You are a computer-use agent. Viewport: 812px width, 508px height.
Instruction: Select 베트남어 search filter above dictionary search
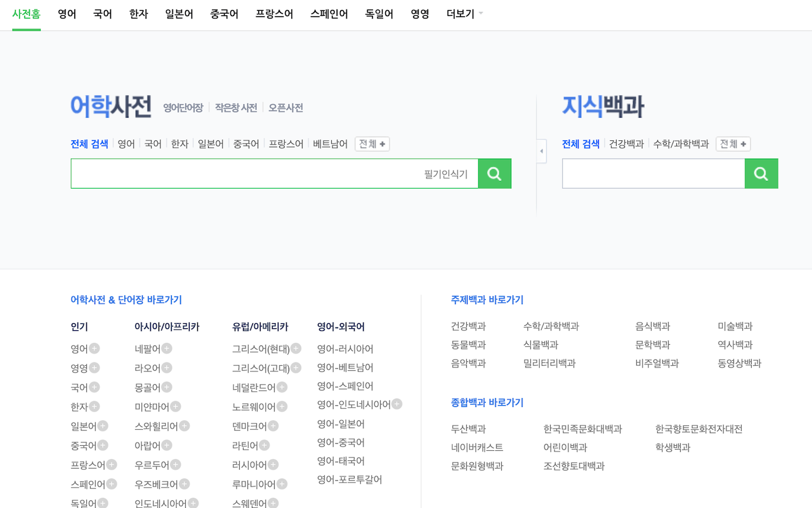click(331, 144)
